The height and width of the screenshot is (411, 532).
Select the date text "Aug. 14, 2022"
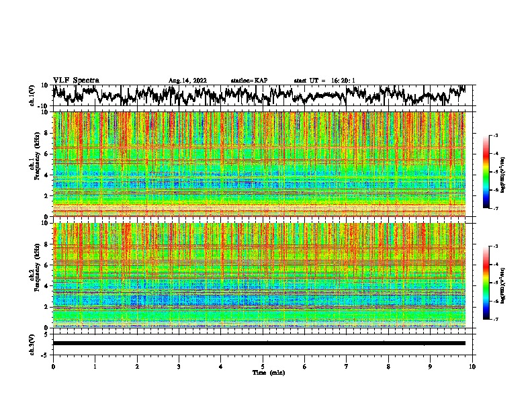187,81
